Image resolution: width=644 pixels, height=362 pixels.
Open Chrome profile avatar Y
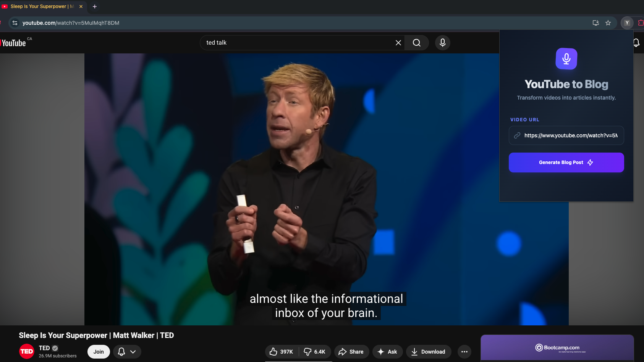[627, 23]
